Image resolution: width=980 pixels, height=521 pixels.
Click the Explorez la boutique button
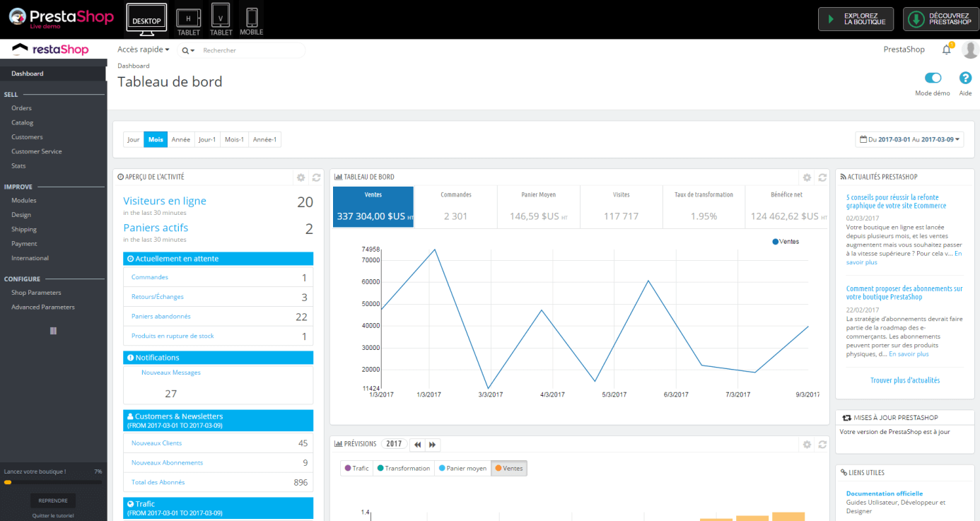(856, 19)
